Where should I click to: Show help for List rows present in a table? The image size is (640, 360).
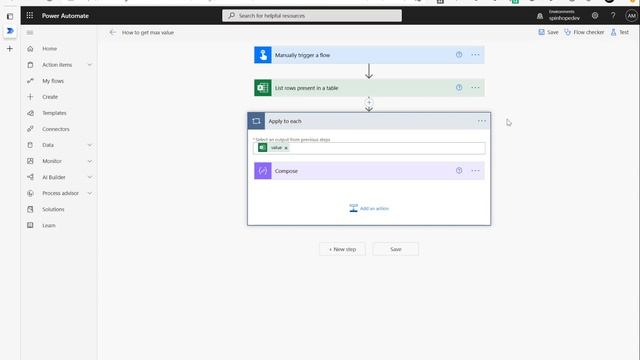(x=459, y=87)
